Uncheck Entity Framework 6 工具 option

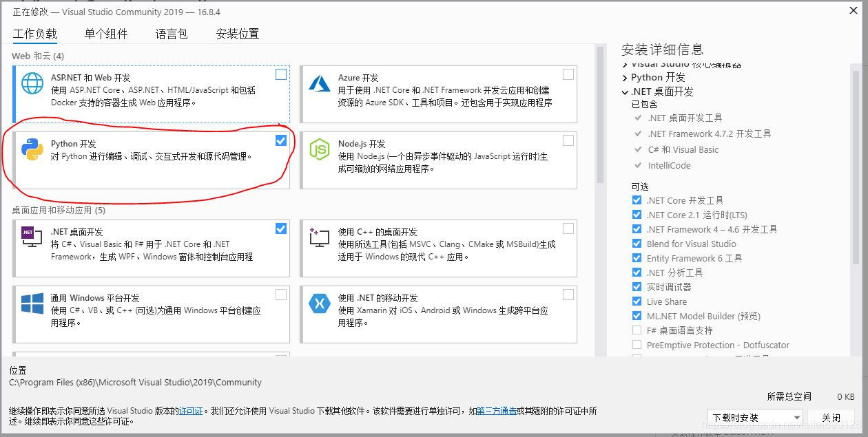coord(637,258)
